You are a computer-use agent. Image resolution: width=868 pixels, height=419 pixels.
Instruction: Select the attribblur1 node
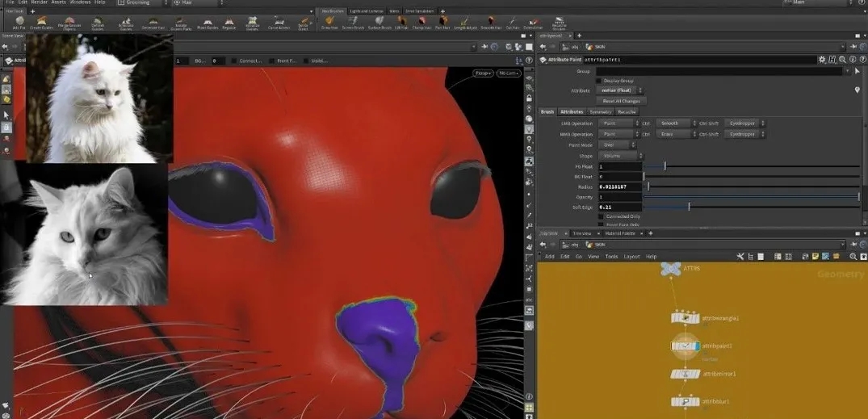coord(685,402)
